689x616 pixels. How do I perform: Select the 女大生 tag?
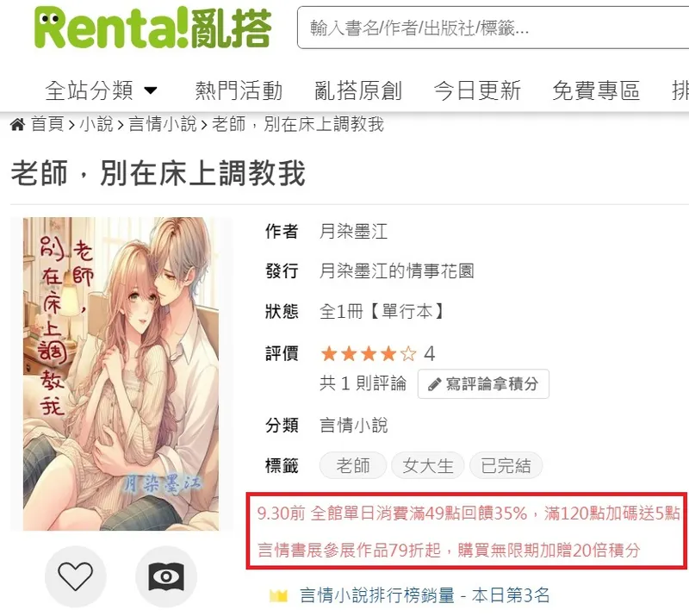click(x=427, y=465)
